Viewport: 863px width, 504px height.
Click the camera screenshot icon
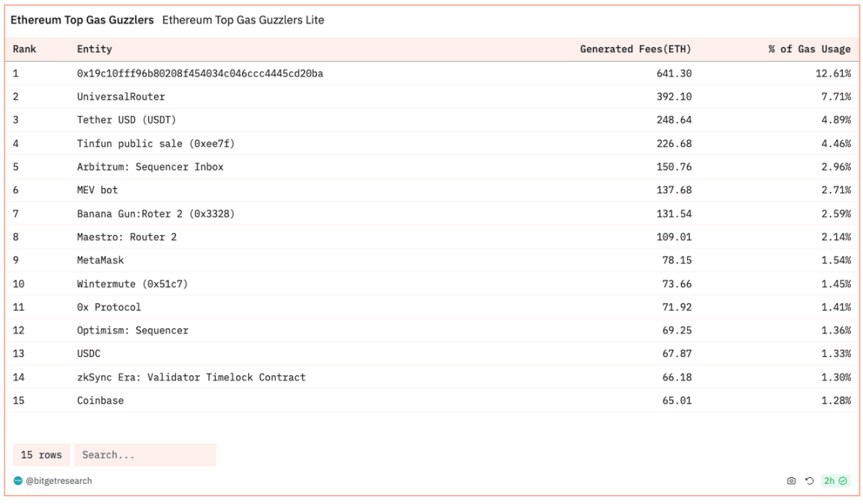[791, 481]
